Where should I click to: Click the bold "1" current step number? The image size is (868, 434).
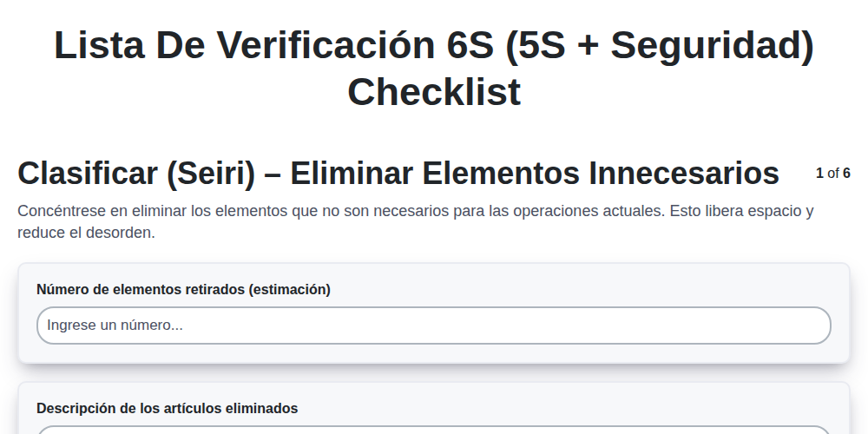pyautogui.click(x=819, y=174)
